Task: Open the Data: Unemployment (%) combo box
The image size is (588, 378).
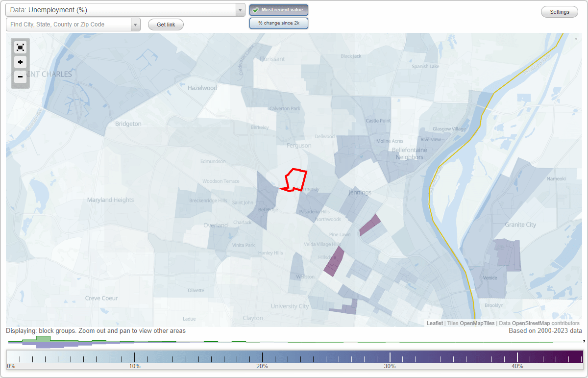Action: pyautogui.click(x=125, y=10)
